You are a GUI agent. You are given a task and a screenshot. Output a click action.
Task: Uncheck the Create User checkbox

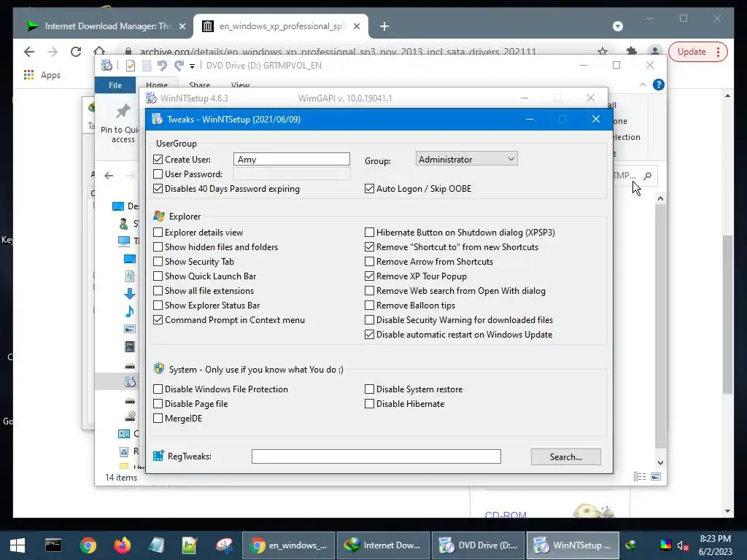pyautogui.click(x=158, y=160)
